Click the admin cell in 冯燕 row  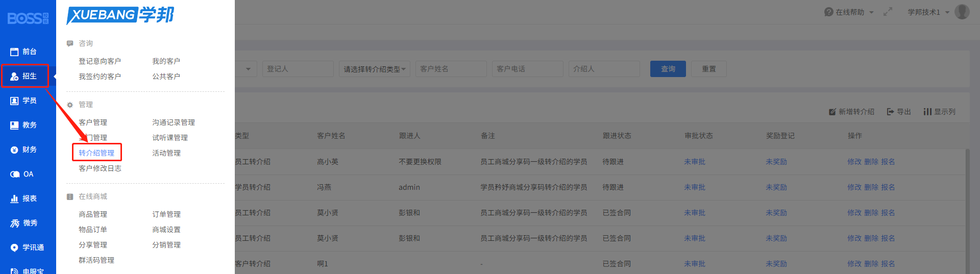pos(409,187)
